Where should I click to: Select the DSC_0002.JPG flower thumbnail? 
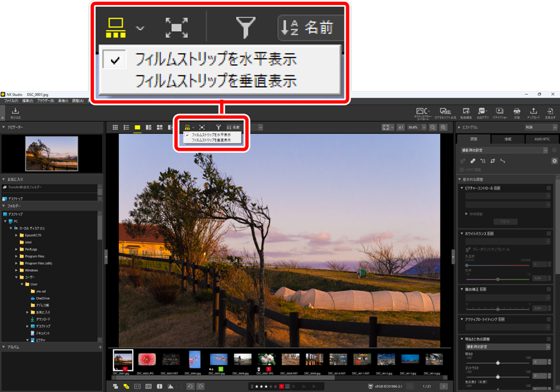point(146,360)
